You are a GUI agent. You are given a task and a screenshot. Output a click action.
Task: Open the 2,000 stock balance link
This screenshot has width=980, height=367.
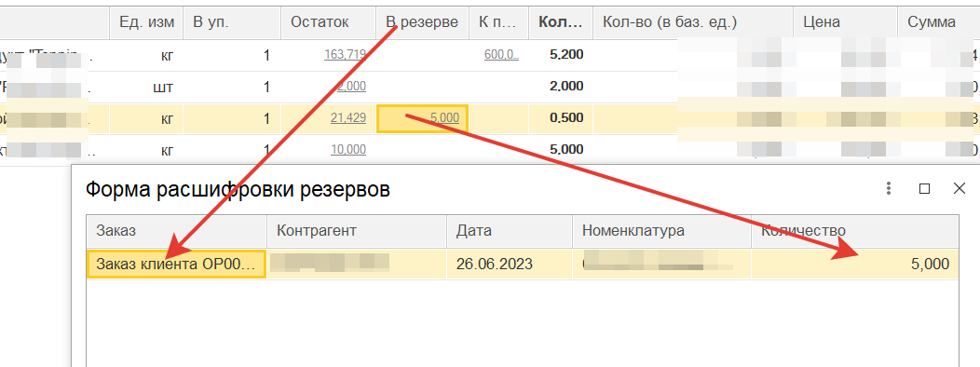tap(351, 87)
